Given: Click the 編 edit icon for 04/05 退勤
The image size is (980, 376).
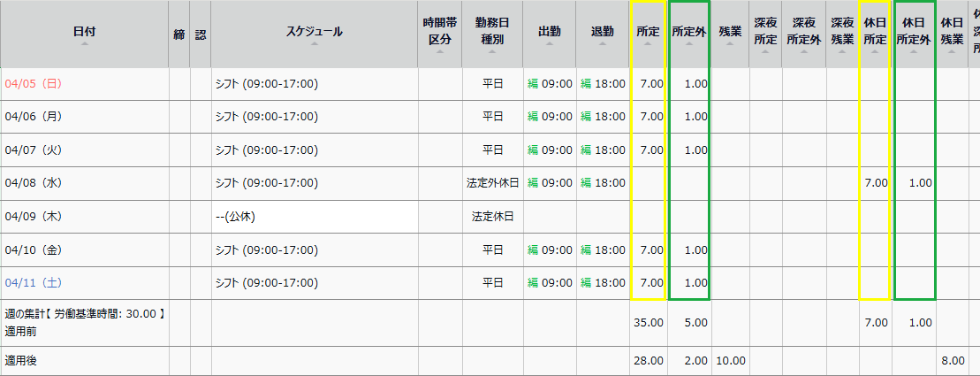Looking at the screenshot, I should point(586,84).
